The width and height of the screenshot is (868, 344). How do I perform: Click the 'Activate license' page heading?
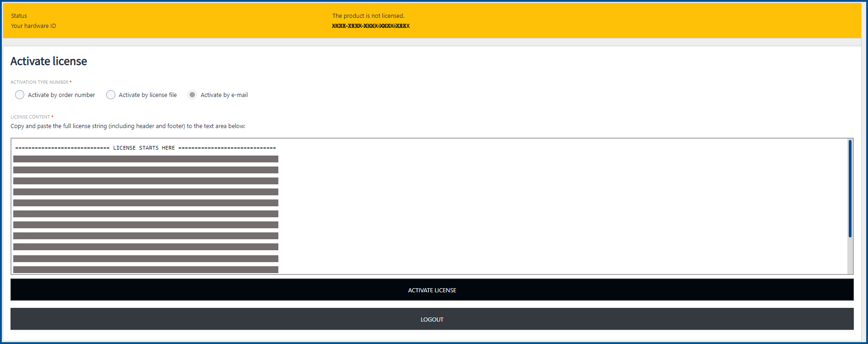click(x=49, y=61)
